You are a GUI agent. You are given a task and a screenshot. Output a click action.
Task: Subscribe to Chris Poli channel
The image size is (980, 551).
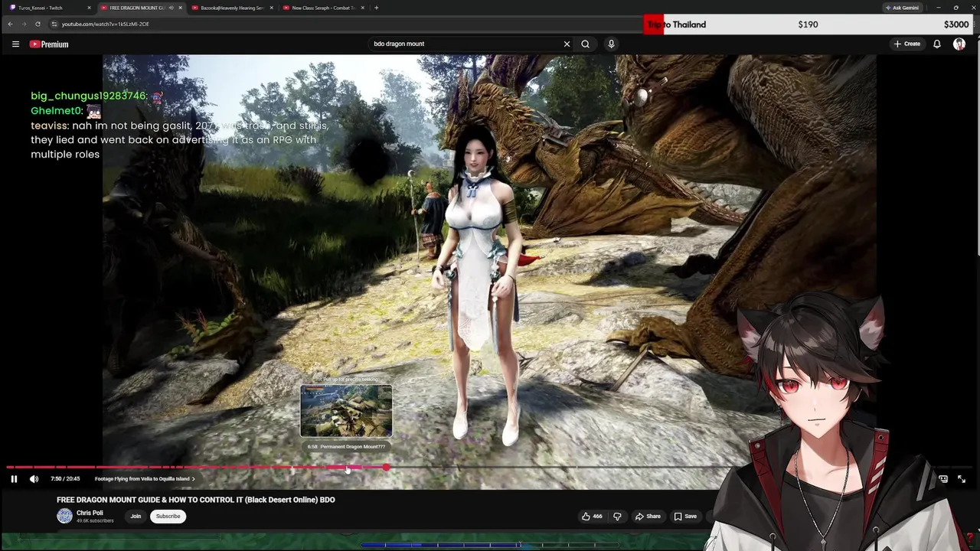click(168, 517)
